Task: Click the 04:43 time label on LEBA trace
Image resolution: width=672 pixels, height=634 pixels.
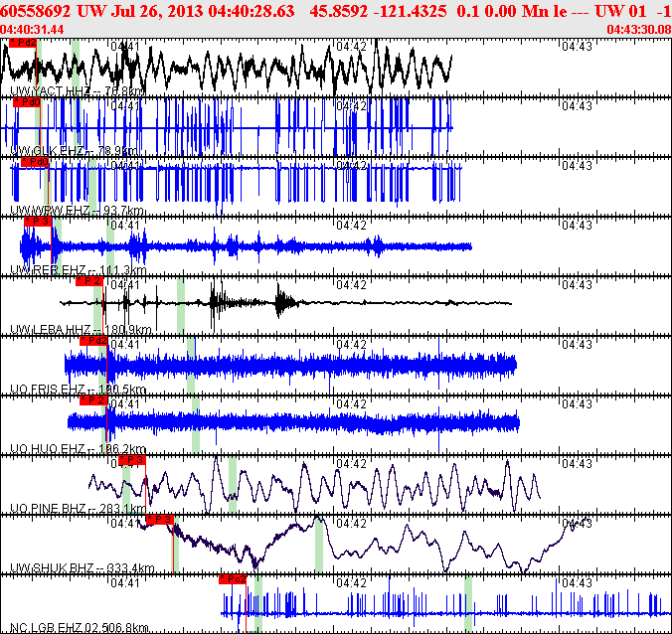Action: (x=577, y=285)
